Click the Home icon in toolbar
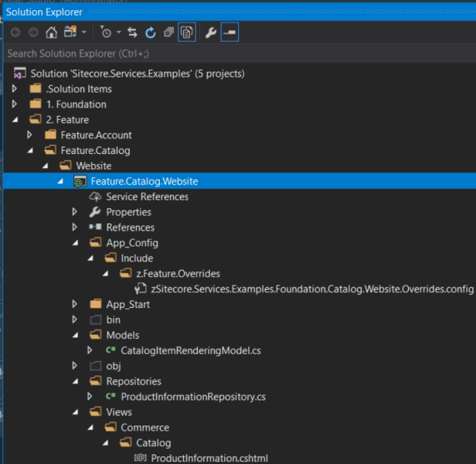476x464 pixels. click(51, 32)
